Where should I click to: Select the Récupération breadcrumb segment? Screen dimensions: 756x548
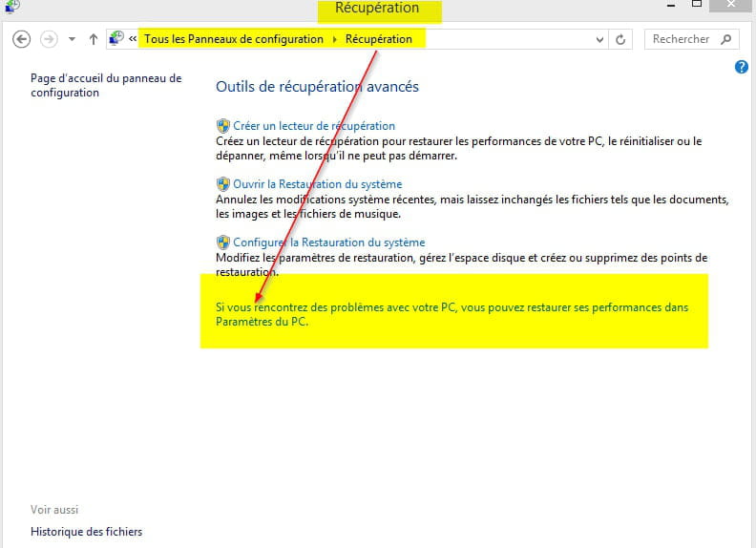(x=379, y=39)
